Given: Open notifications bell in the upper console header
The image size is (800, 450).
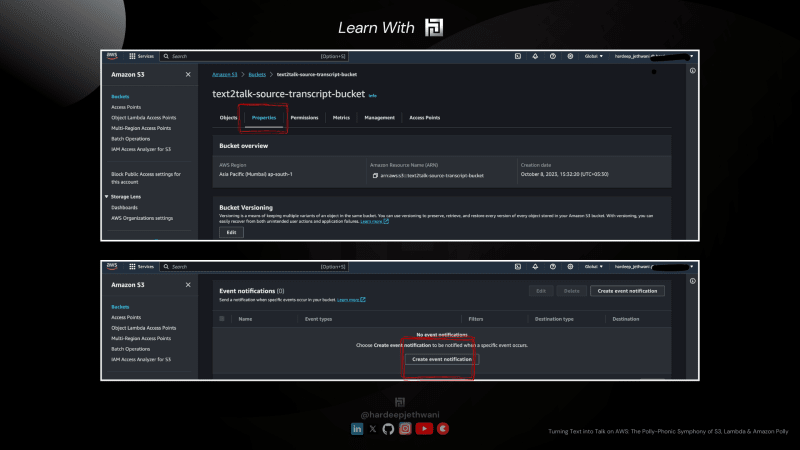Looking at the screenshot, I should 535,56.
